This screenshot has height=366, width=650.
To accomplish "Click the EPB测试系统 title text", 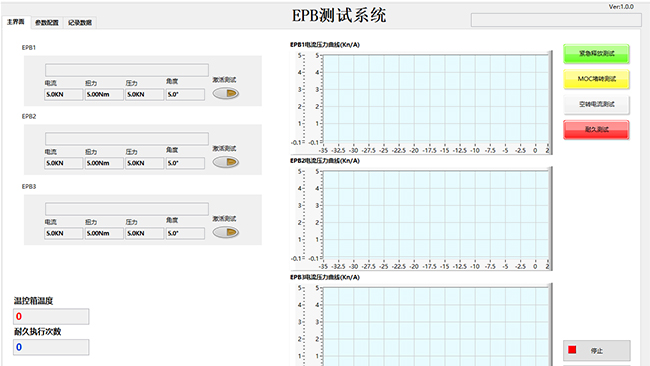I will coord(339,16).
